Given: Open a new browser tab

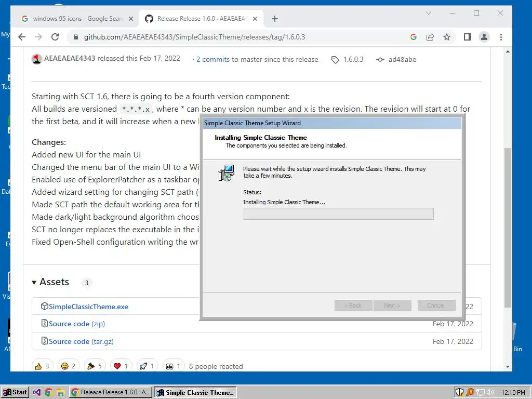Looking at the screenshot, I should pyautogui.click(x=275, y=19).
